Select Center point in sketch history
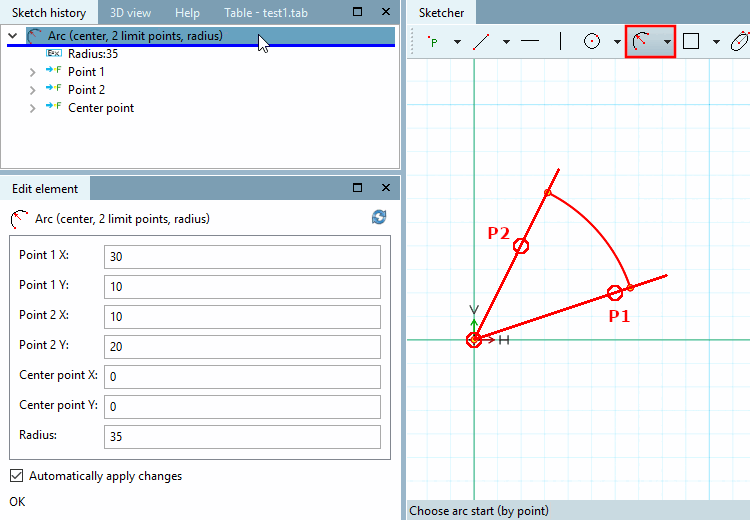The image size is (750, 520). coord(101,108)
